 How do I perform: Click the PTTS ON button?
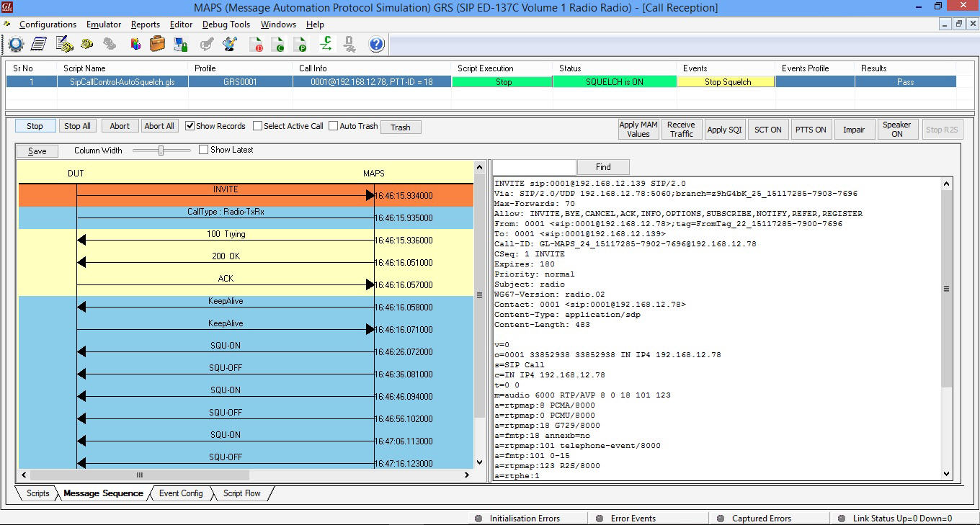coord(811,130)
